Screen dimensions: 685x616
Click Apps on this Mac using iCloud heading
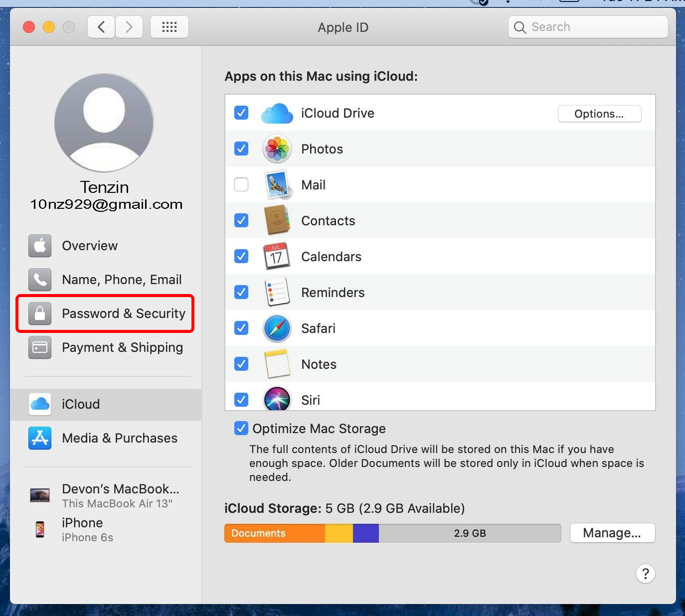[x=321, y=76]
